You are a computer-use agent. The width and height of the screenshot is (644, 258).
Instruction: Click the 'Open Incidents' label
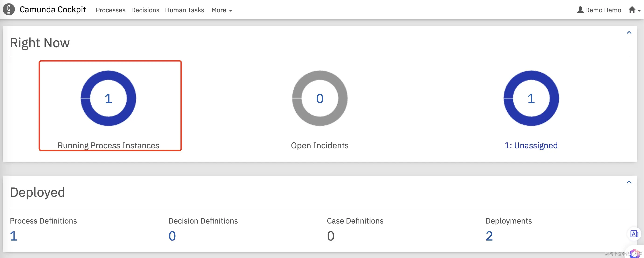coord(320,145)
